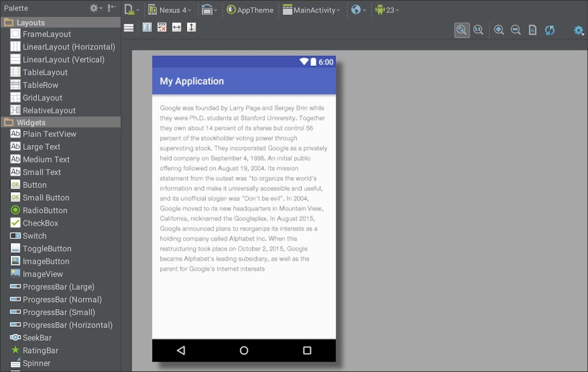The height and width of the screenshot is (372, 588).
Task: Click the Recents square in device preview
Action: (307, 350)
